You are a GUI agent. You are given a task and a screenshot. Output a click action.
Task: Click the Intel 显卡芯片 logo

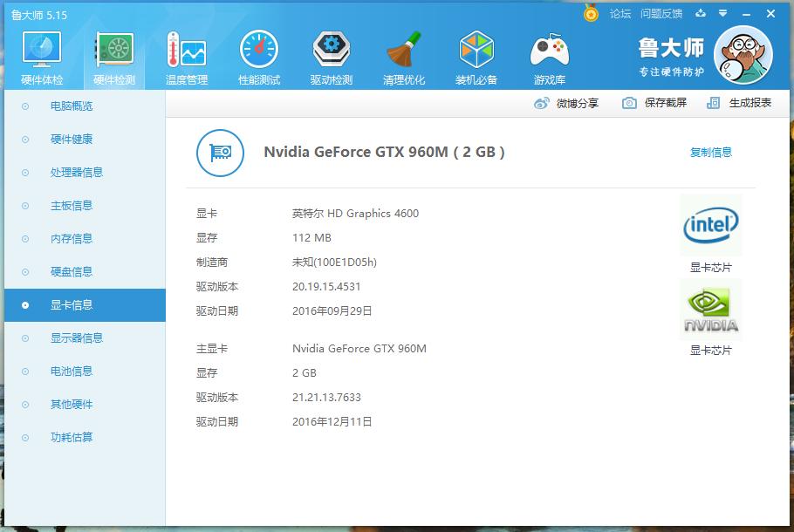point(710,226)
